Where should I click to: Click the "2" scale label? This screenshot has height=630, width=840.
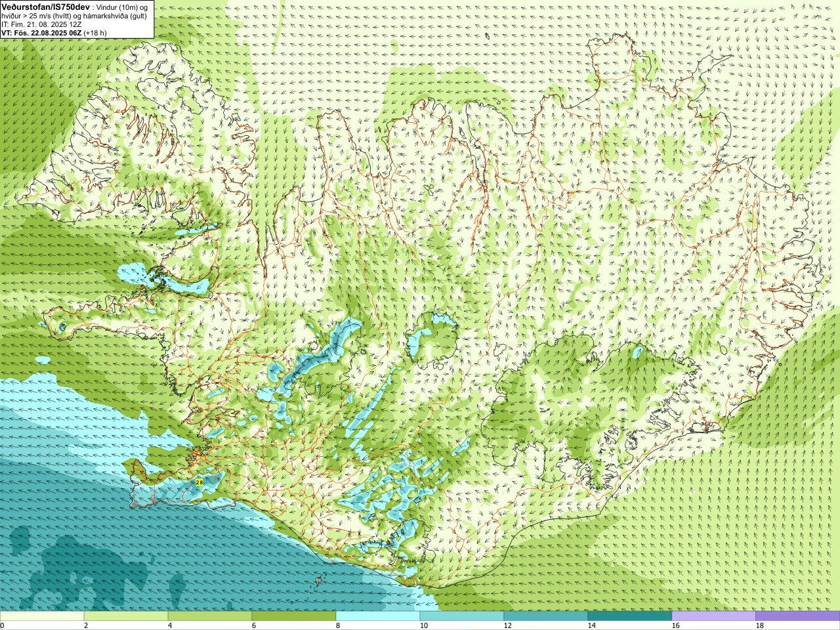point(86,625)
